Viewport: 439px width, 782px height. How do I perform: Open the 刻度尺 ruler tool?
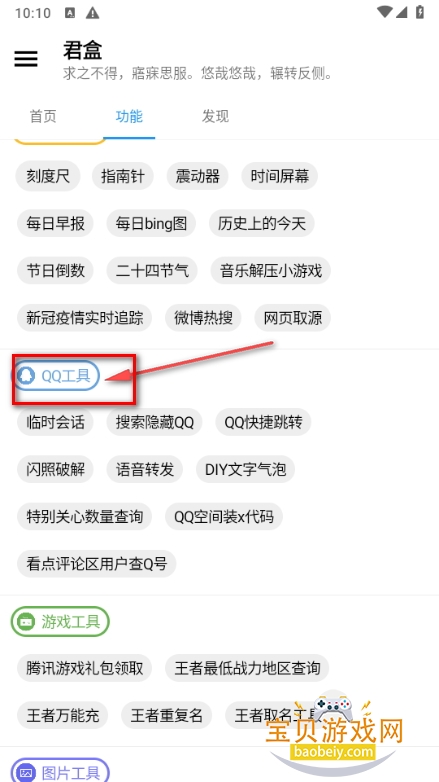(x=48, y=176)
